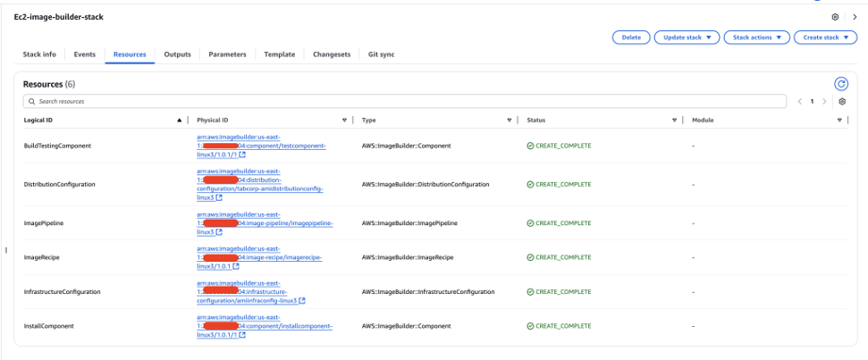Go to previous resources page
The image size is (868, 360).
(x=800, y=102)
